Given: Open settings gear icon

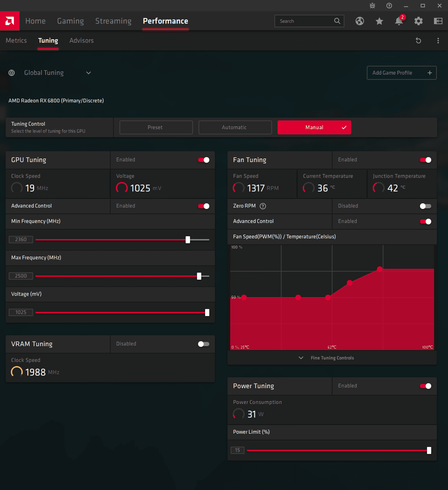Looking at the screenshot, I should click(419, 21).
